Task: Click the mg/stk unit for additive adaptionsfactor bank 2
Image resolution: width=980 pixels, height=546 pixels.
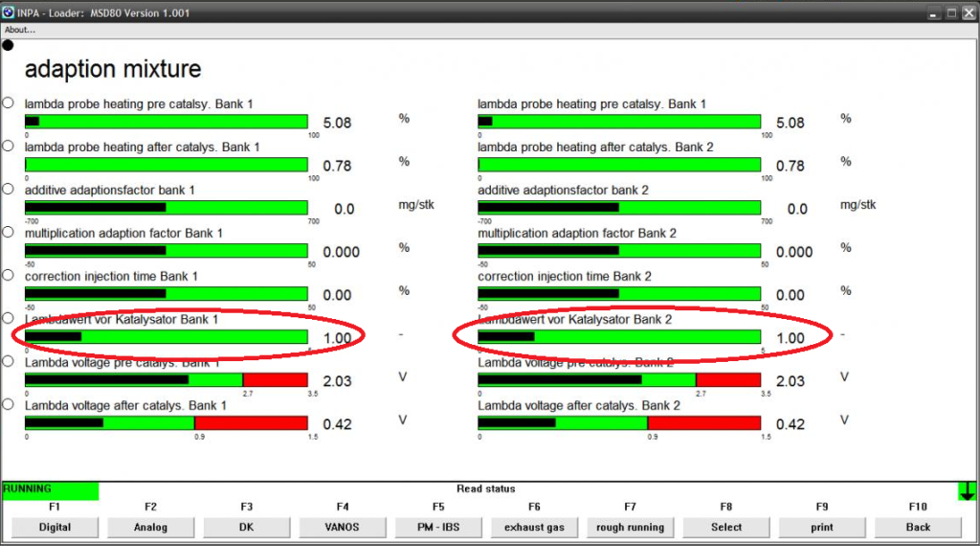Action: [858, 205]
